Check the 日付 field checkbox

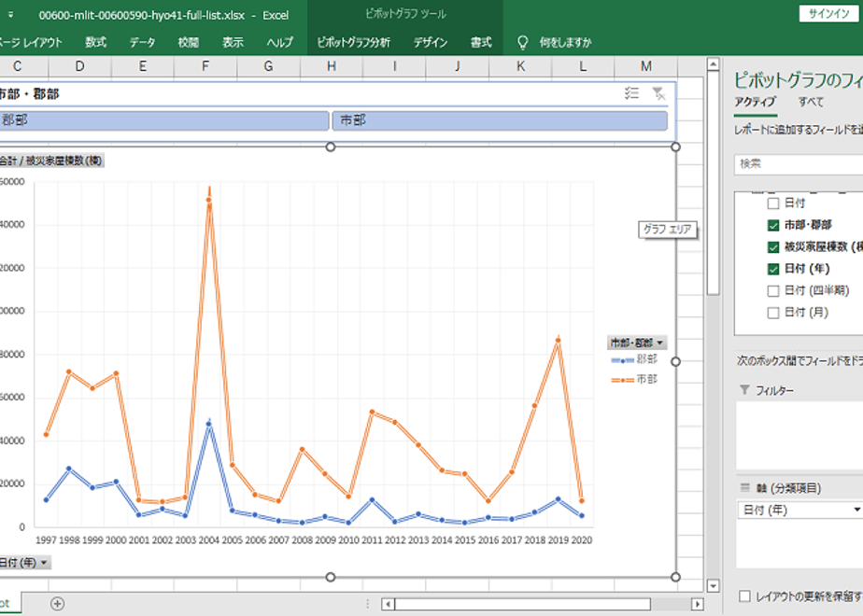pos(773,203)
